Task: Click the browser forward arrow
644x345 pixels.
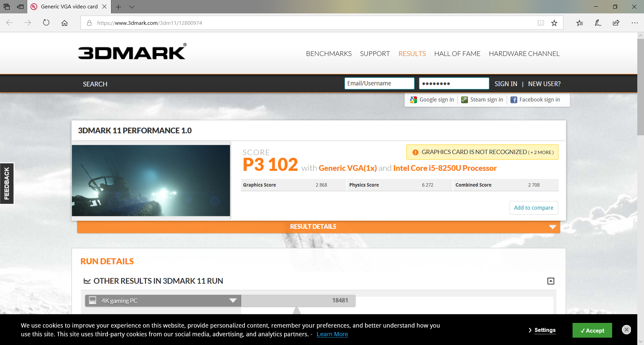Action: [x=28, y=23]
